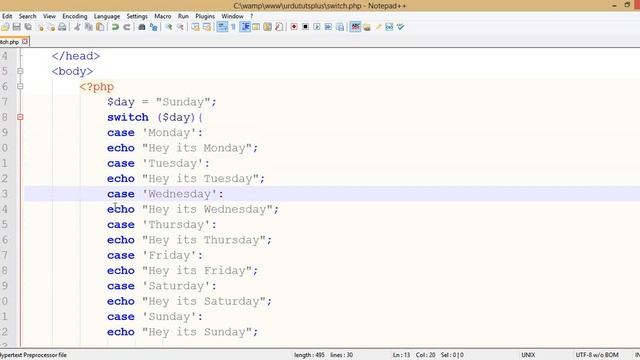The height and width of the screenshot is (360, 640).
Task: Cut selection with the scissors icon
Action: 77,27
